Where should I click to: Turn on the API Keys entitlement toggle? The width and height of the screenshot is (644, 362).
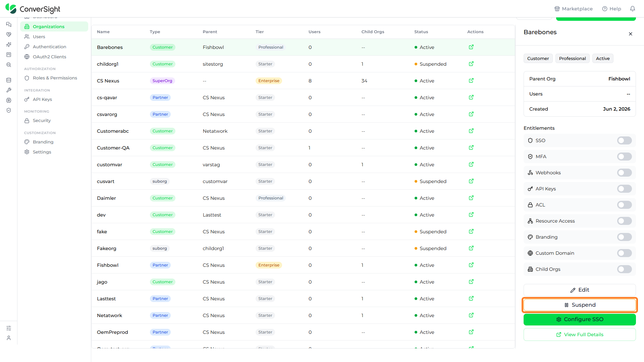(624, 189)
